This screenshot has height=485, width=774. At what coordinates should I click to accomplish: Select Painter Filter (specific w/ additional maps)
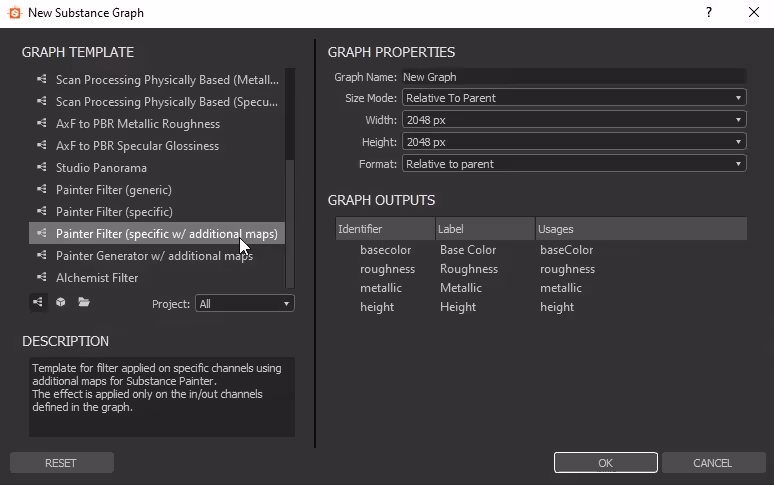pyautogui.click(x=157, y=233)
